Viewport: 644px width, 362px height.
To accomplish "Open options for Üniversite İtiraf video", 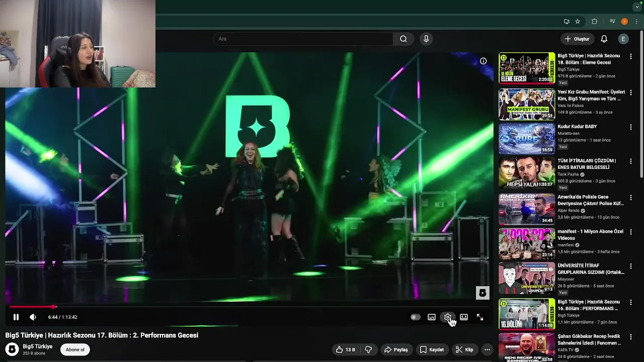I will coord(631,266).
